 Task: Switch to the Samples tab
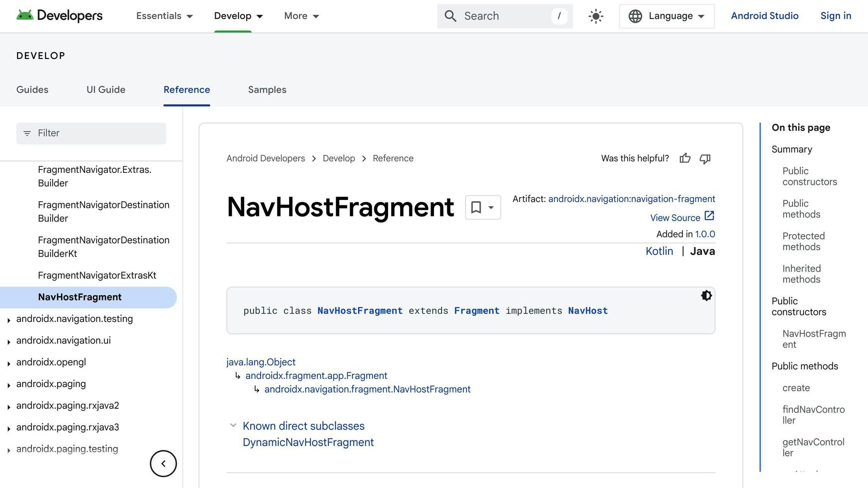[x=267, y=90]
